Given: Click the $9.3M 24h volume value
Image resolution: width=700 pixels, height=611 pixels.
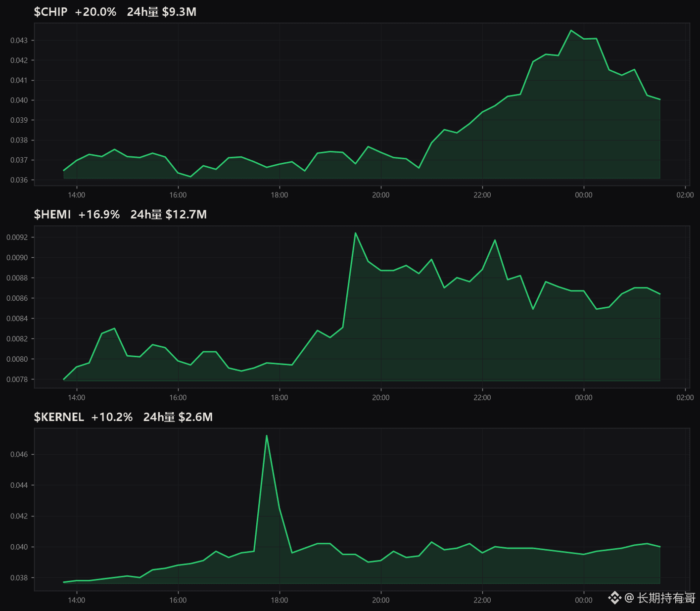Looking at the screenshot, I should click(179, 12).
